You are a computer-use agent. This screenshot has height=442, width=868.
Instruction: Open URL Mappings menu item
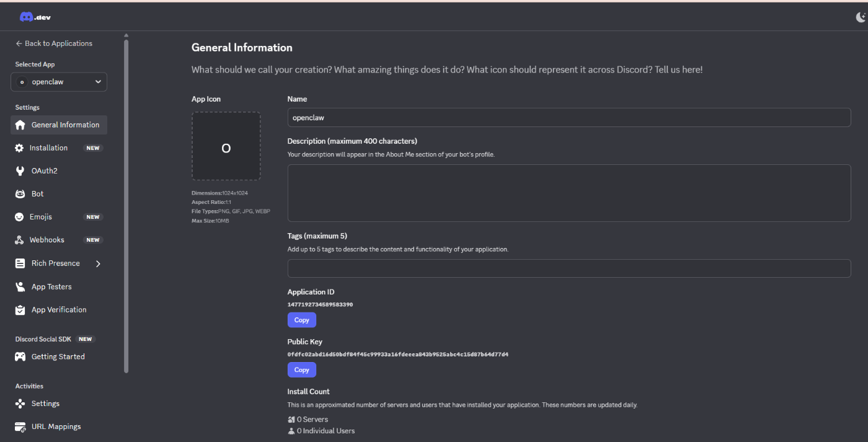click(x=56, y=427)
